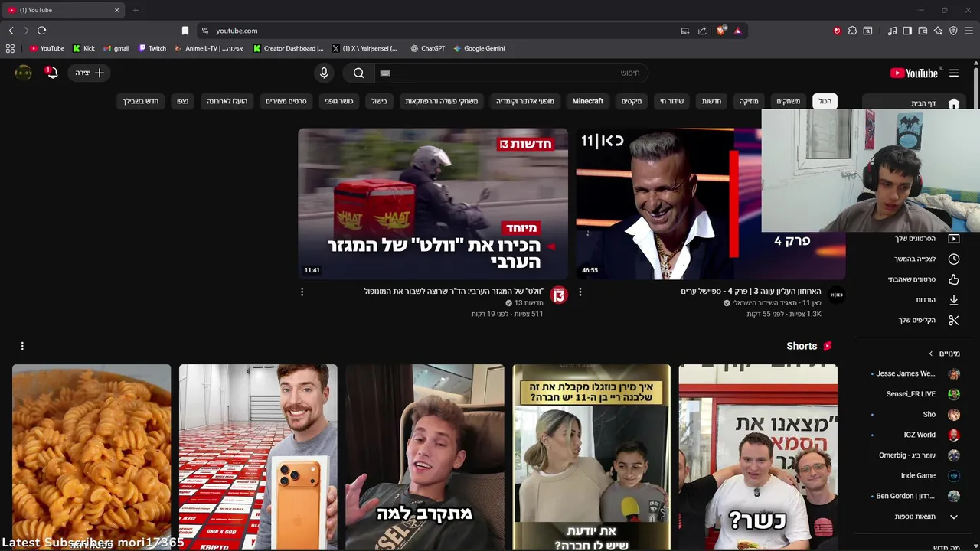This screenshot has width=980, height=551.
Task: Open the create video button
Action: pos(90,73)
